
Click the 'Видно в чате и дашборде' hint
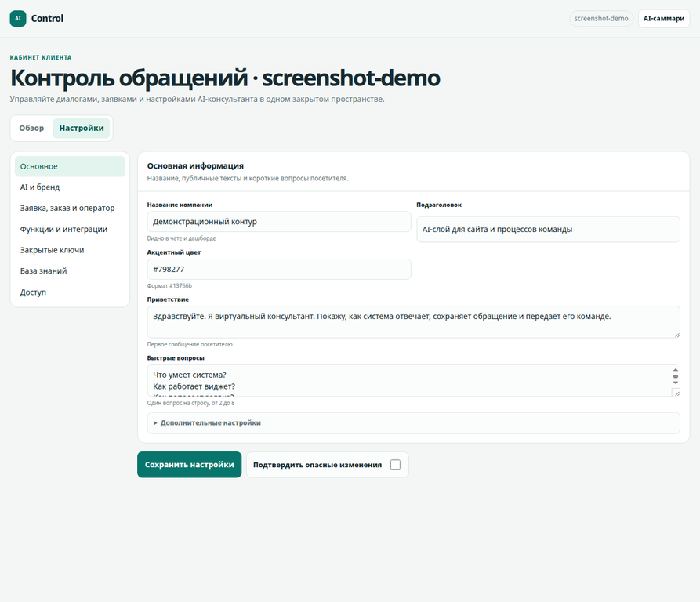coord(181,238)
